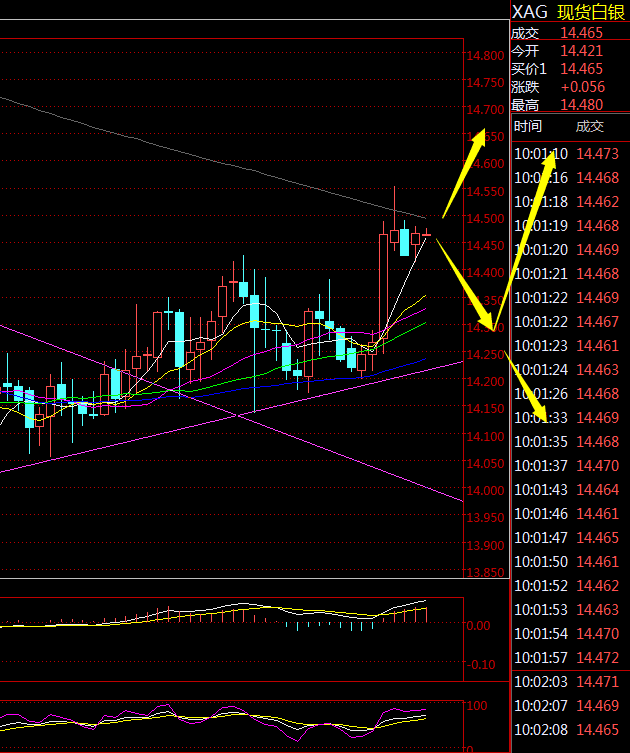Click the 13.850 price axis label
630x753 pixels.
[x=485, y=573]
